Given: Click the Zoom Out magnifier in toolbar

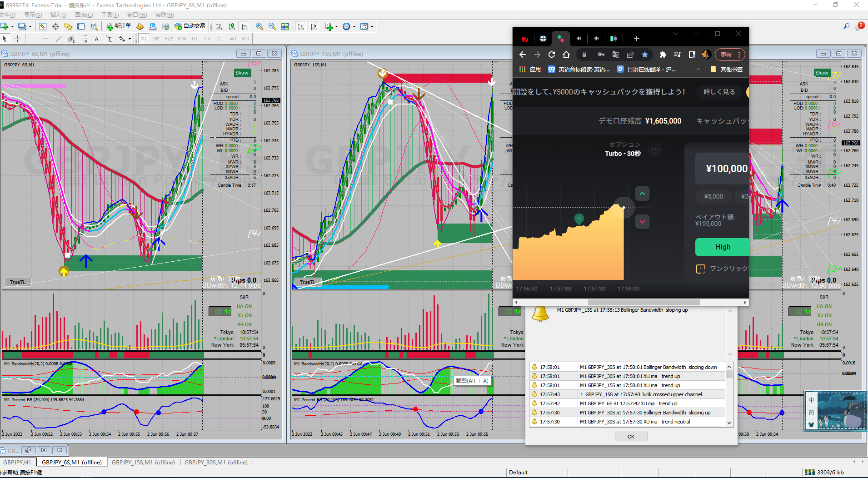Looking at the screenshot, I should 272,26.
